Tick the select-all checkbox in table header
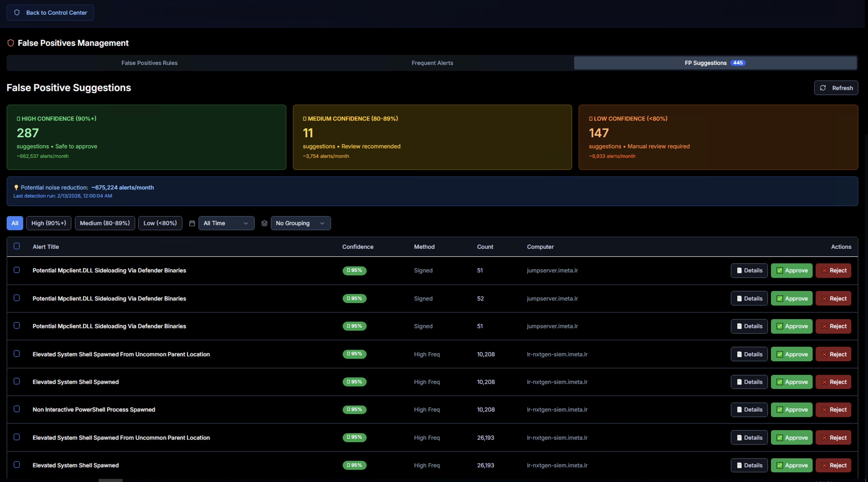Image resolution: width=868 pixels, height=482 pixels. click(x=17, y=246)
